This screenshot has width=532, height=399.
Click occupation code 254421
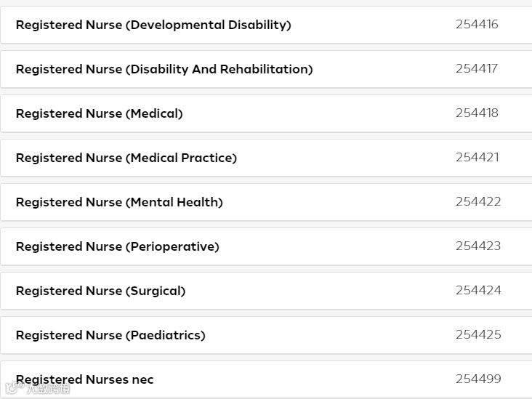477,158
